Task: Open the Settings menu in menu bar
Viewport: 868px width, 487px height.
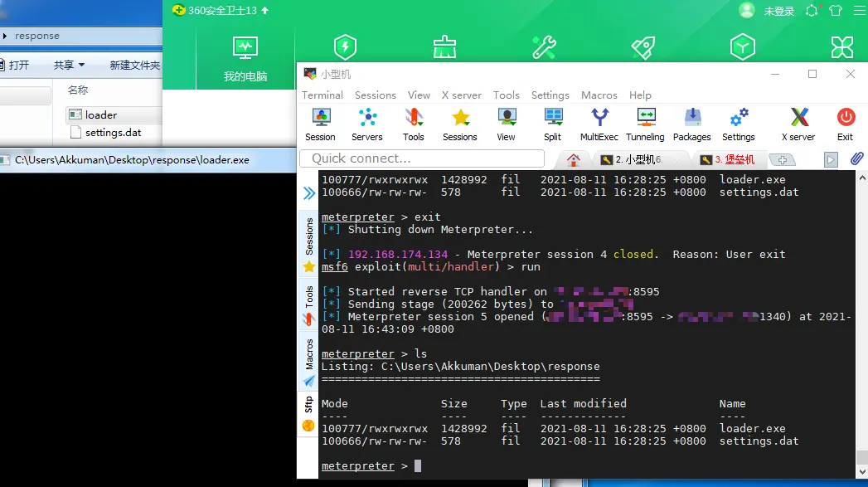Action: point(550,95)
